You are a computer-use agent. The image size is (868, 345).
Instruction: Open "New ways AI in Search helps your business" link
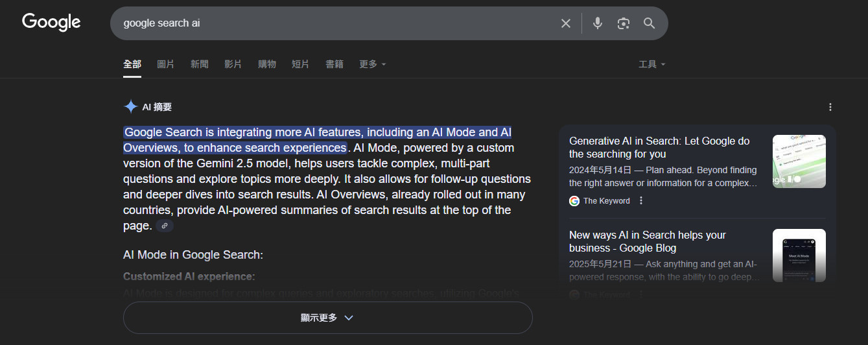[x=648, y=241]
